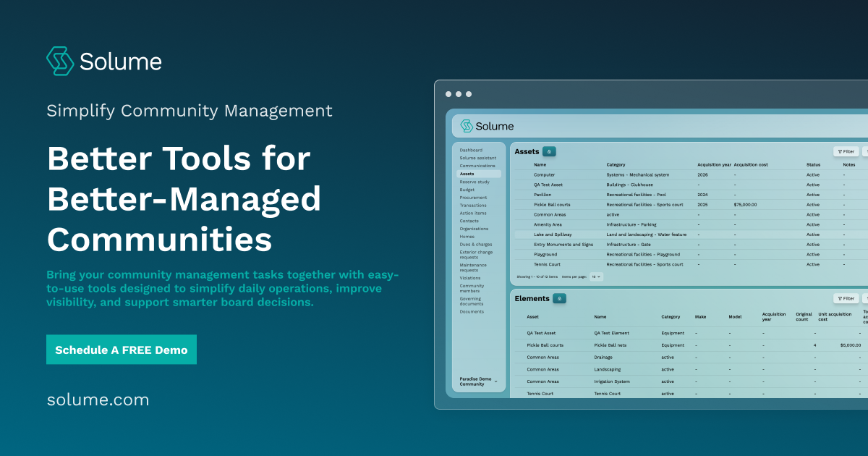Click the 2026 acquisition year cell
The height and width of the screenshot is (456, 868).
(x=702, y=174)
